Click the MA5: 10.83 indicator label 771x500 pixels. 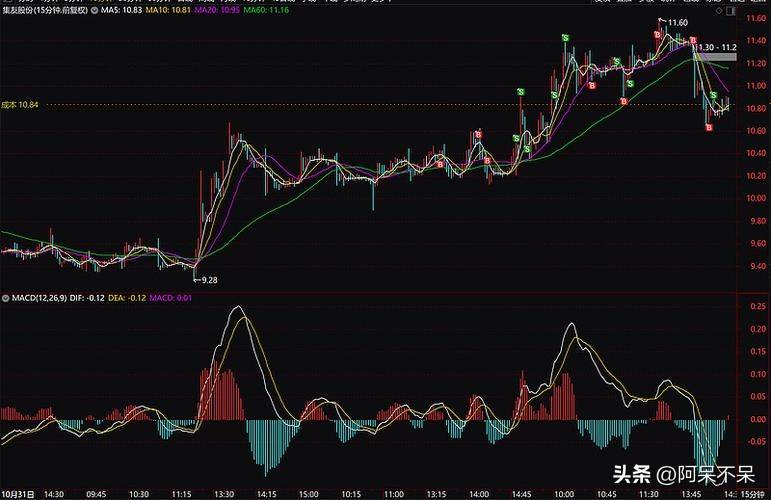(x=121, y=10)
